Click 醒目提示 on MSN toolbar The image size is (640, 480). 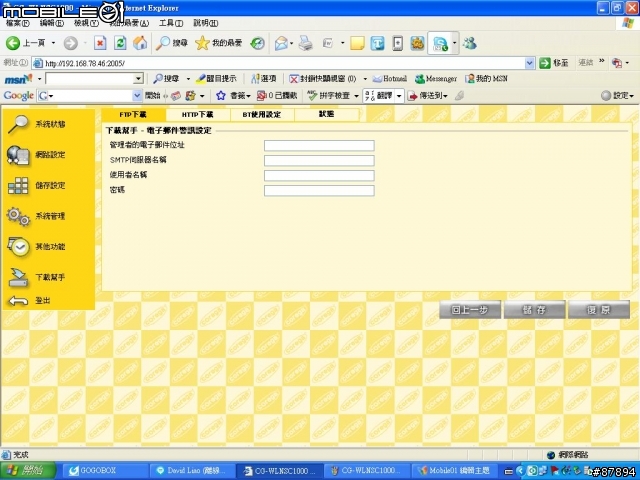pyautogui.click(x=216, y=78)
